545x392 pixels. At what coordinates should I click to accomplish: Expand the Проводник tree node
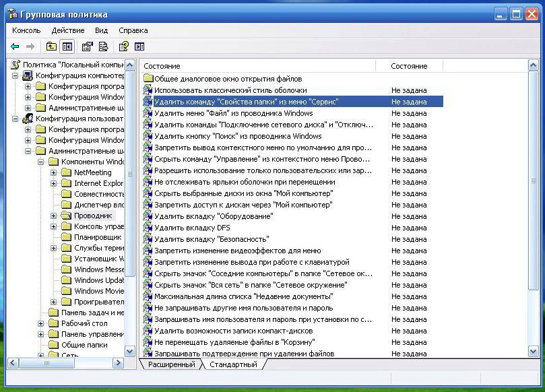click(x=54, y=216)
